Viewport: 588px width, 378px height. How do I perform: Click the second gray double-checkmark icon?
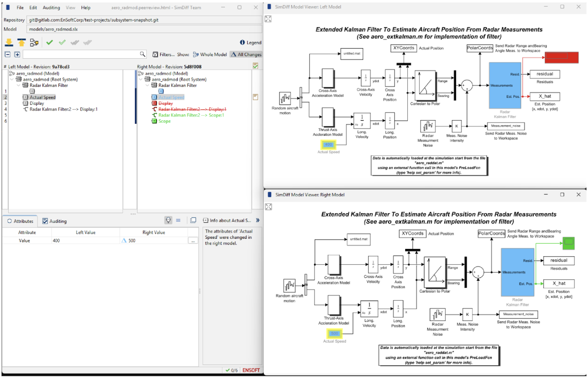pos(88,43)
